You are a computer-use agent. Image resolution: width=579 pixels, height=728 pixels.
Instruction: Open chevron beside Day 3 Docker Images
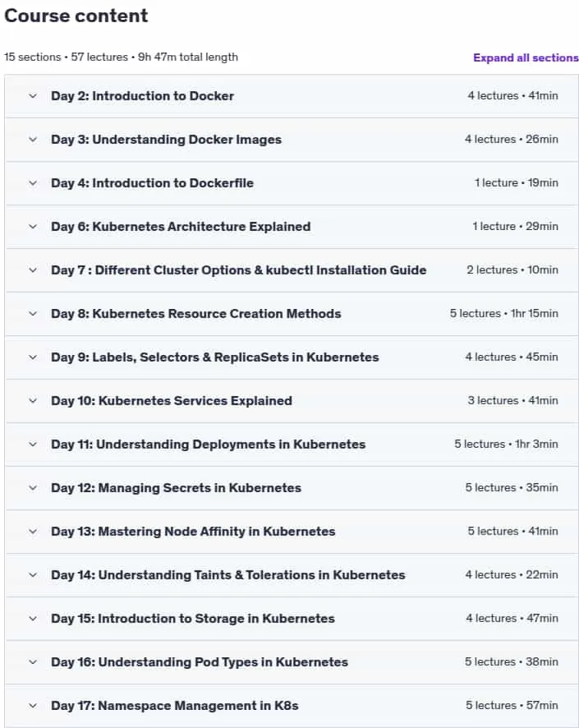click(x=33, y=140)
